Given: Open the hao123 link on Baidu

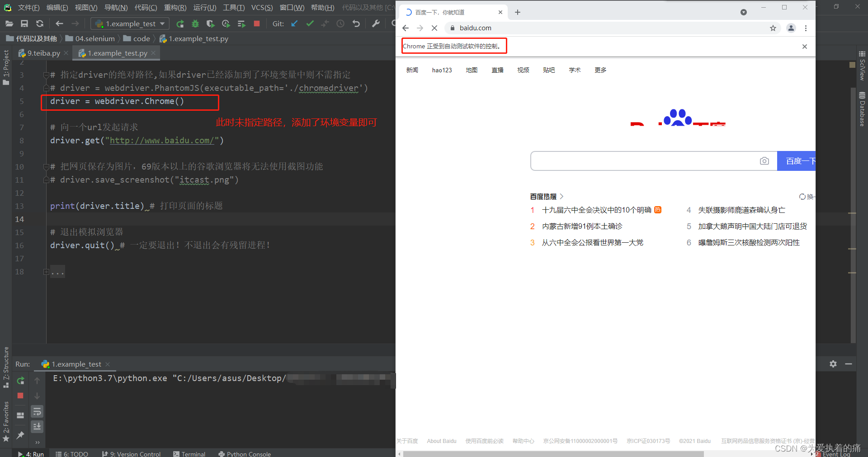Looking at the screenshot, I should tap(442, 70).
